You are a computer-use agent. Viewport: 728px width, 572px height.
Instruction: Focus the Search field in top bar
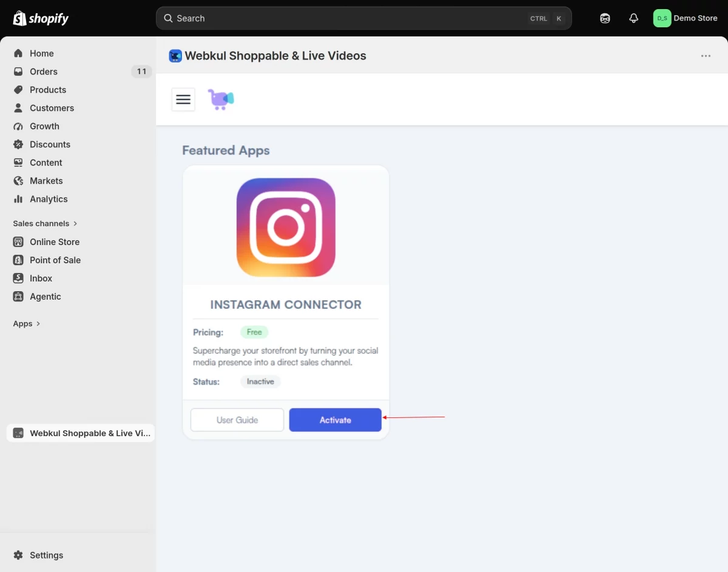pyautogui.click(x=364, y=18)
